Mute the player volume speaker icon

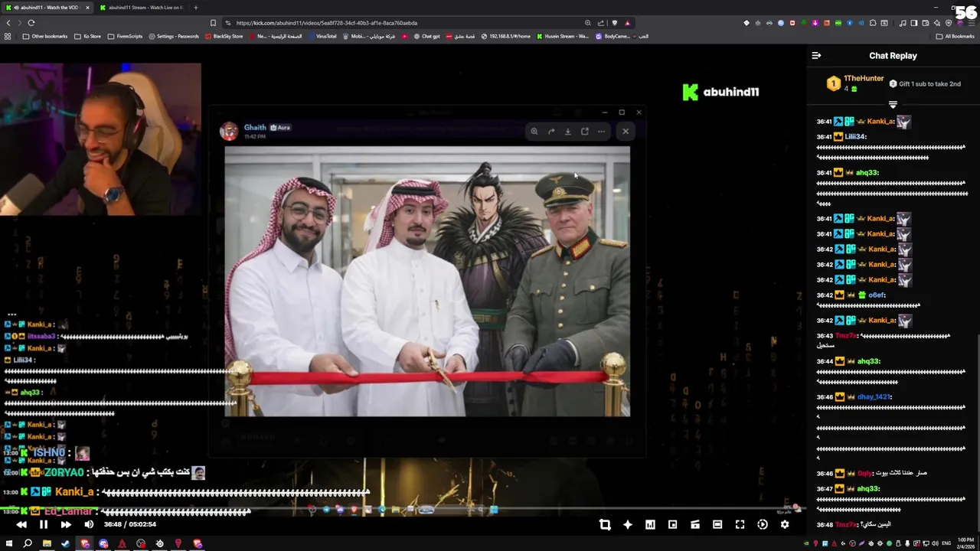[x=89, y=524]
